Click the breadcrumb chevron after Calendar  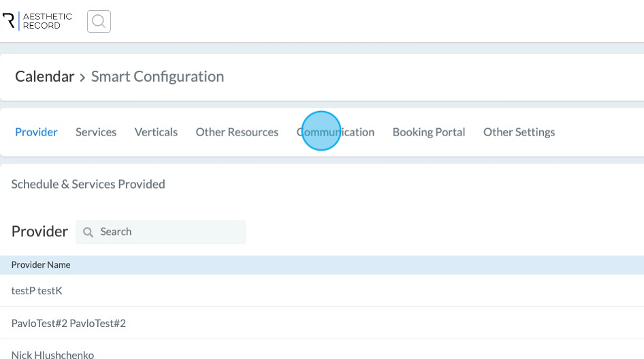pyautogui.click(x=83, y=77)
